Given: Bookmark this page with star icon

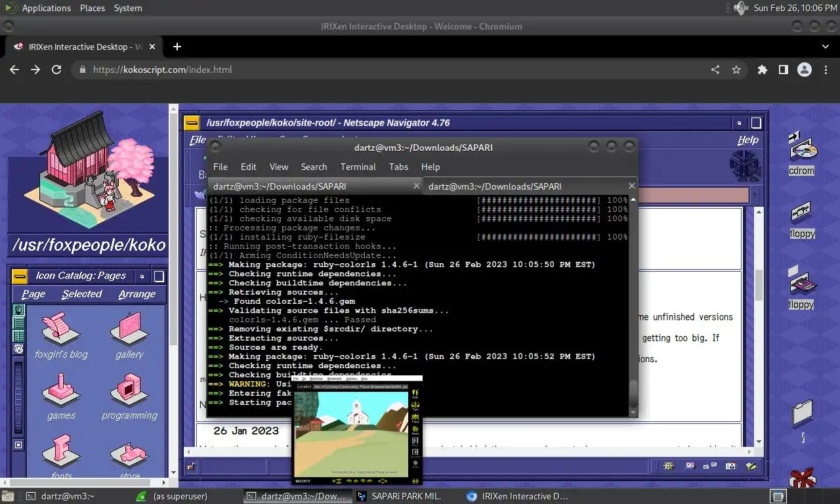Looking at the screenshot, I should (736, 70).
